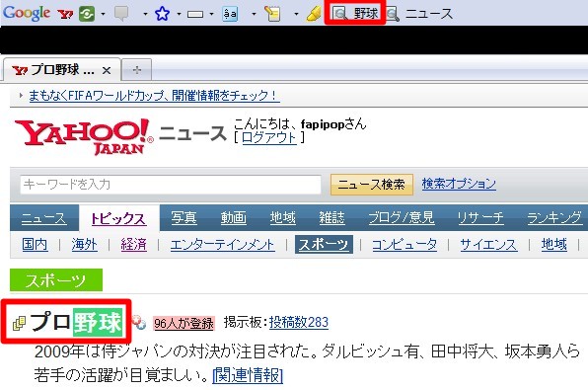
Task: Select the 経済 category link
Action: click(x=133, y=244)
